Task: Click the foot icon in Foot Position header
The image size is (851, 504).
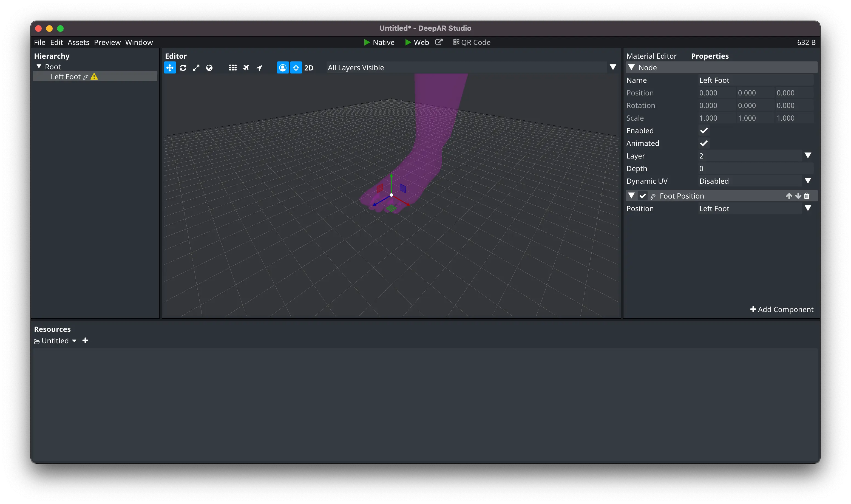Action: pos(653,196)
